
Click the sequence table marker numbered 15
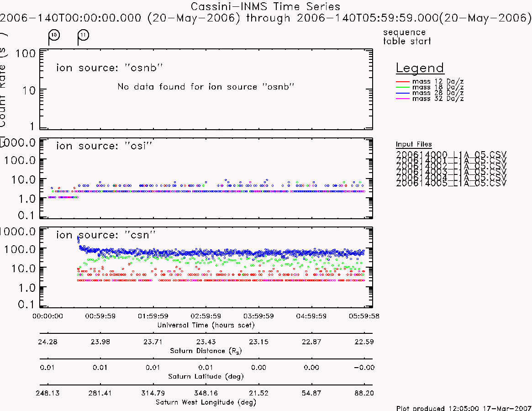click(54, 35)
